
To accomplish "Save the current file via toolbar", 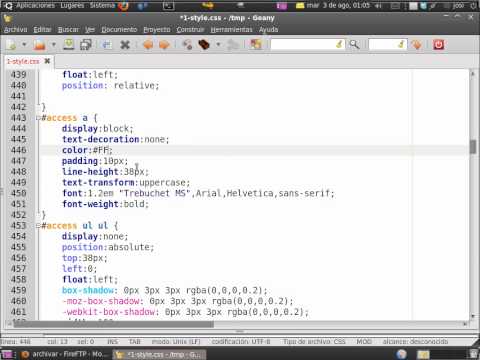I will coord(69,44).
